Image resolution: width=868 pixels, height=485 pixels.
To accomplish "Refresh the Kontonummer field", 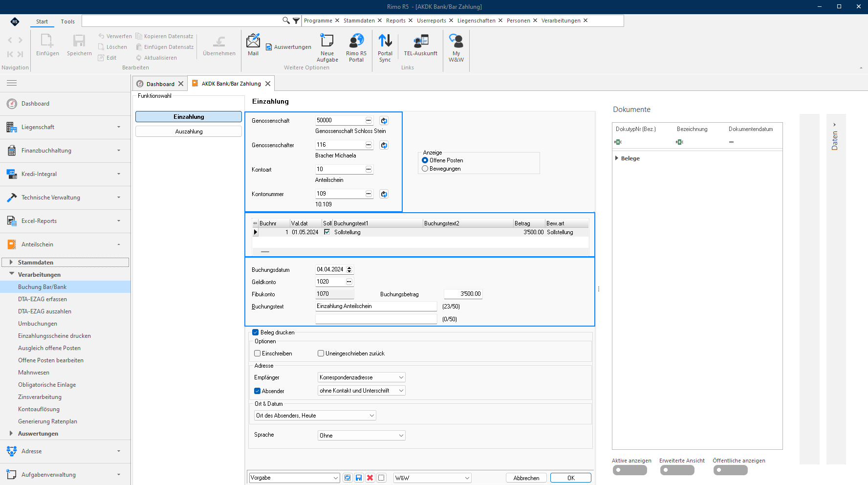I will tap(384, 194).
